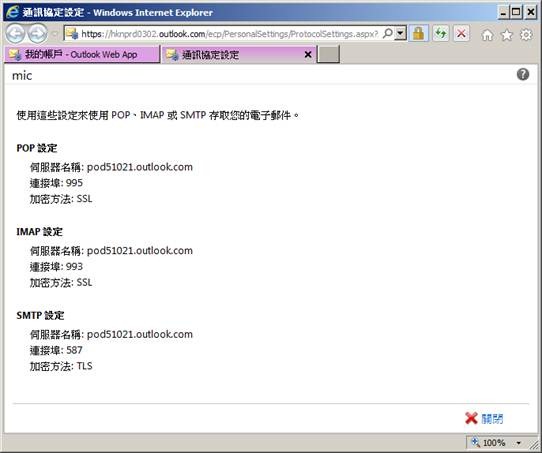Click the search magnifier in address bar
The height and width of the screenshot is (453, 542).
(388, 34)
